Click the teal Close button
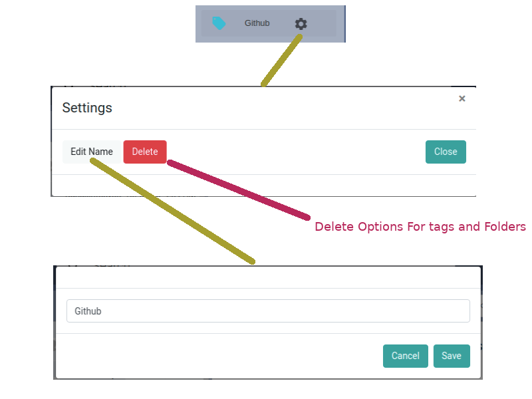The image size is (532, 399). pos(446,152)
